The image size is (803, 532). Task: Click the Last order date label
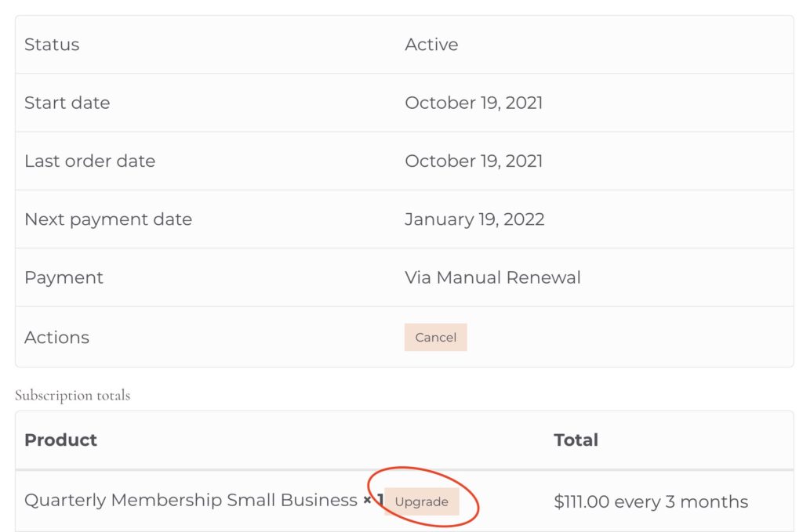point(89,161)
